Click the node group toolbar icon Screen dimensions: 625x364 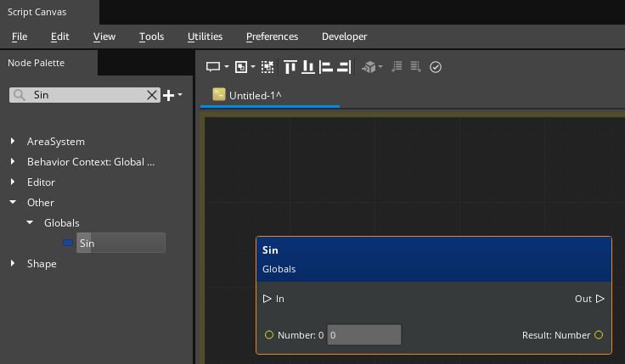tap(241, 67)
